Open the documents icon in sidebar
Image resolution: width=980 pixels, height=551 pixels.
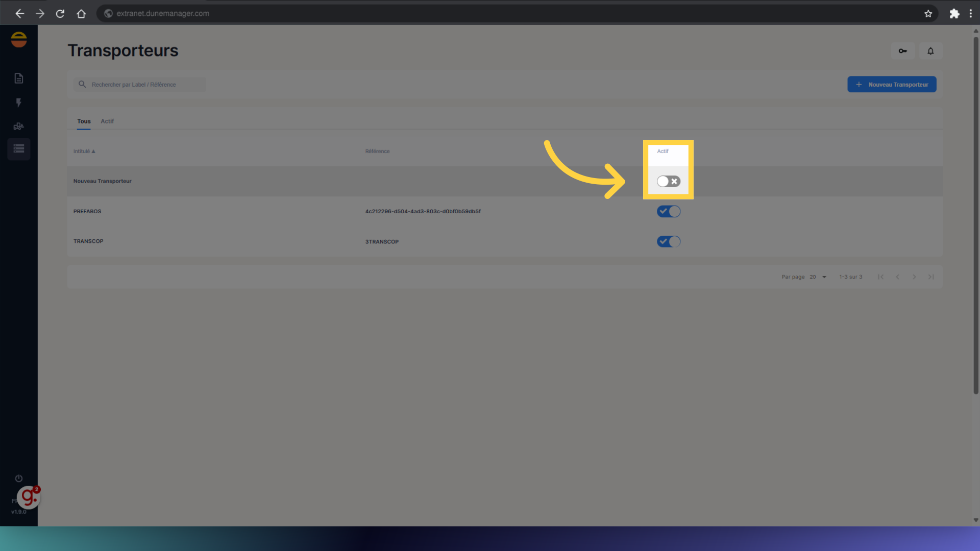19,78
